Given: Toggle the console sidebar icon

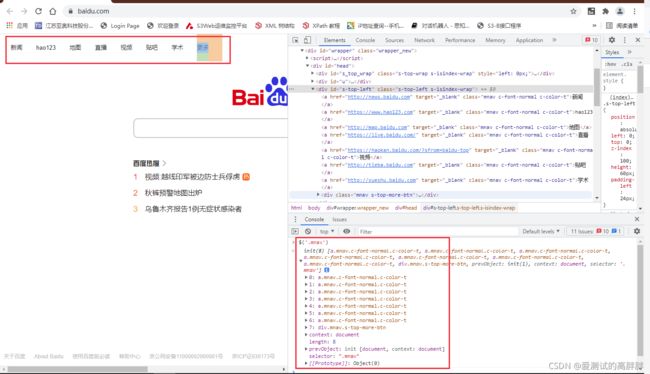Looking at the screenshot, I should (x=295, y=231).
